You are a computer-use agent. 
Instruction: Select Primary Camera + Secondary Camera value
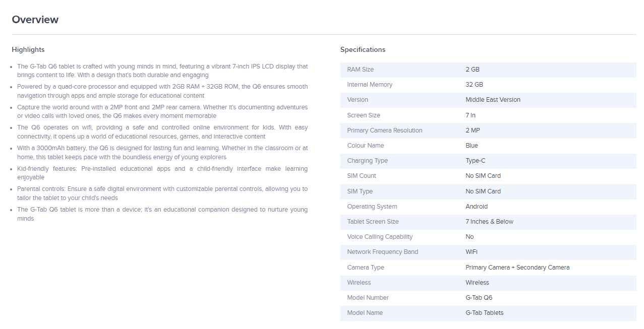pos(517,268)
